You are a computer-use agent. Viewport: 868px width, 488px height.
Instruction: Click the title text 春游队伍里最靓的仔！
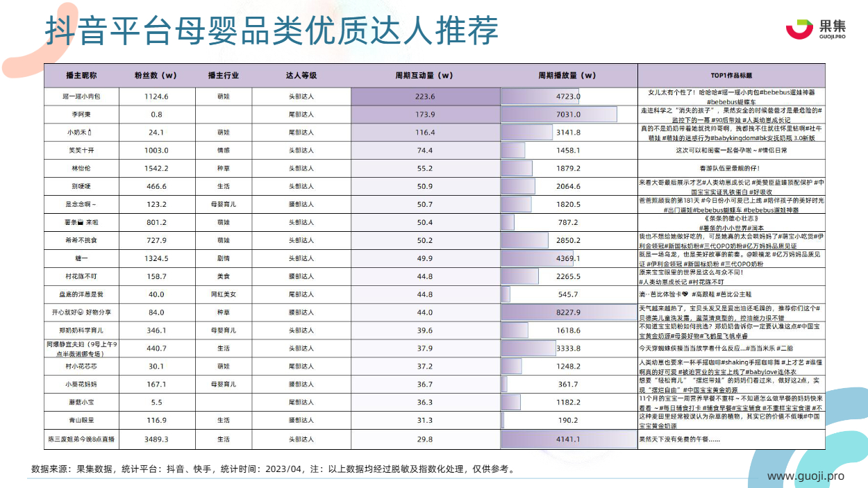pyautogui.click(x=731, y=169)
